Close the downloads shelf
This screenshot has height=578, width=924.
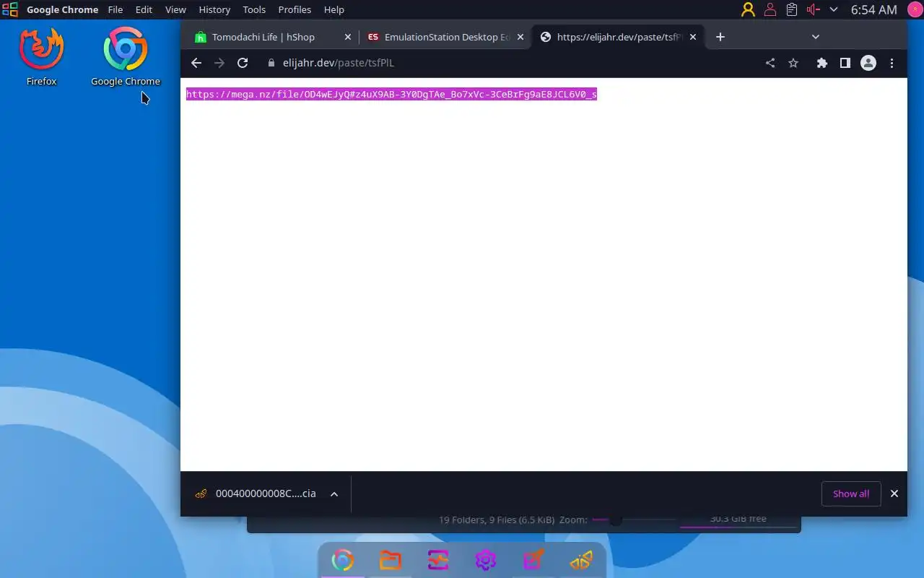894,493
